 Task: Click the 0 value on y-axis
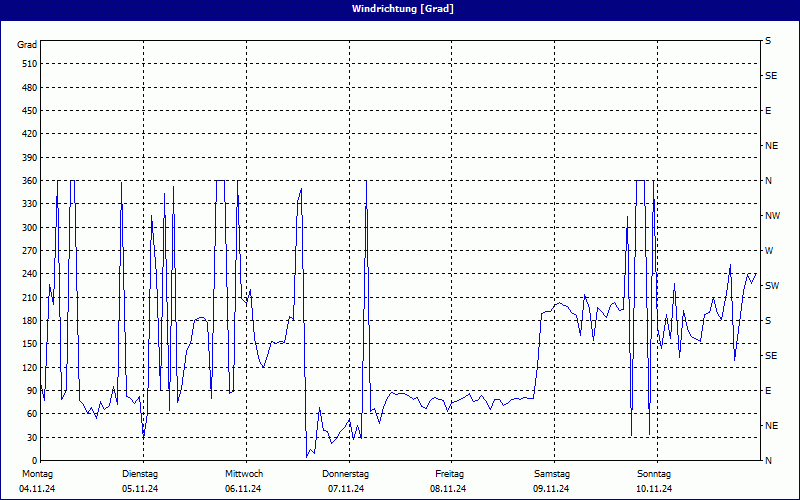pyautogui.click(x=34, y=461)
